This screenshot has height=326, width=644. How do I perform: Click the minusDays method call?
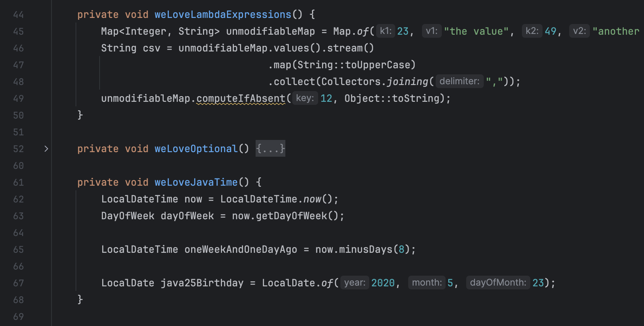pyautogui.click(x=366, y=249)
